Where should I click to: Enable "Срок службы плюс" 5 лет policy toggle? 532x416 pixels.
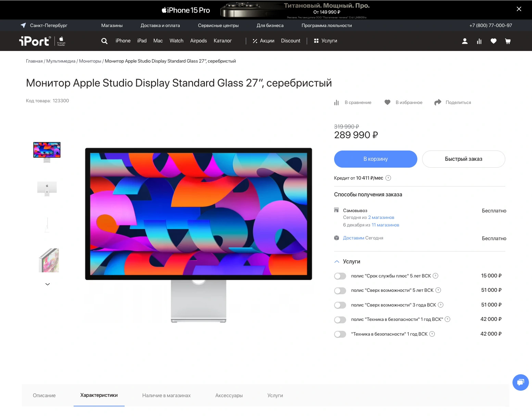[340, 276]
